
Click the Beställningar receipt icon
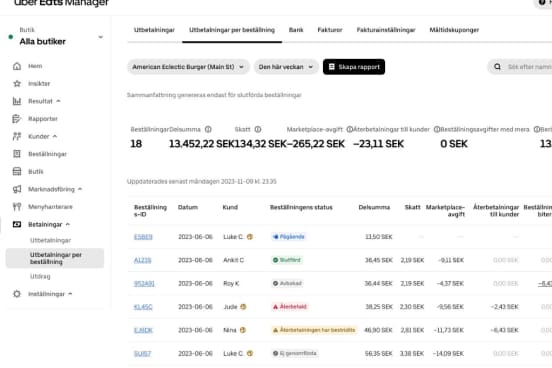[x=17, y=154]
